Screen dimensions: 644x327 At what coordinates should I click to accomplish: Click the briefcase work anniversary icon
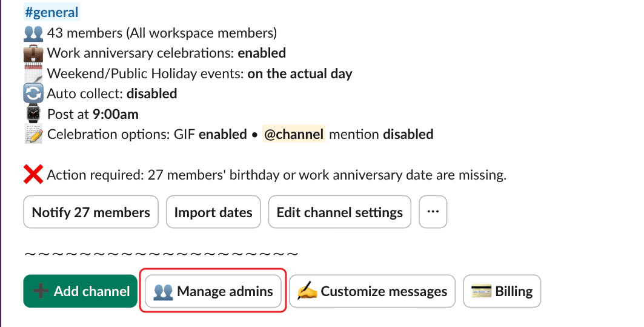[33, 53]
